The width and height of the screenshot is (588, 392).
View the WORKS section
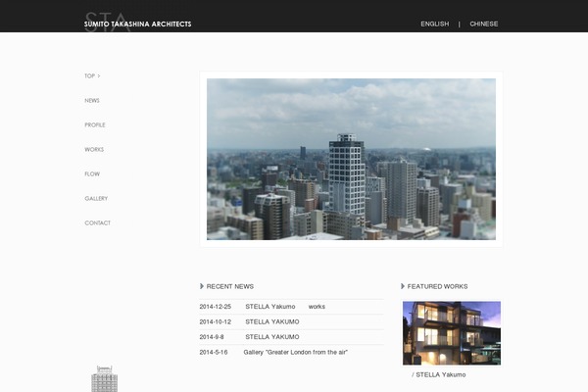pos(94,149)
